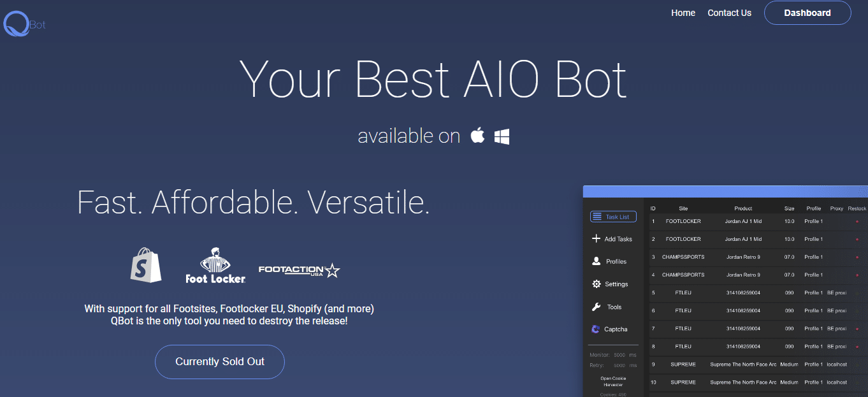Click the person icon beside Profiles

pyautogui.click(x=597, y=261)
